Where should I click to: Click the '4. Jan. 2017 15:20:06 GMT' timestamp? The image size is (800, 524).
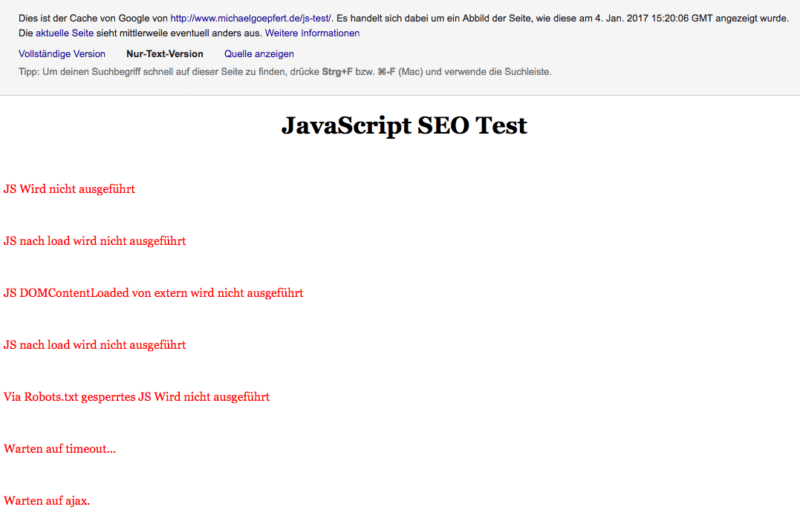pos(654,18)
